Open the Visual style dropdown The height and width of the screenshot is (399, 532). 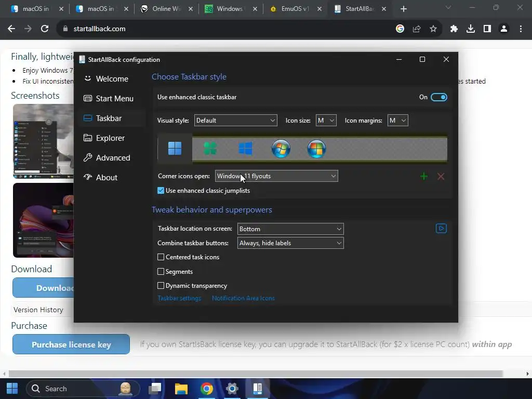[235, 121]
